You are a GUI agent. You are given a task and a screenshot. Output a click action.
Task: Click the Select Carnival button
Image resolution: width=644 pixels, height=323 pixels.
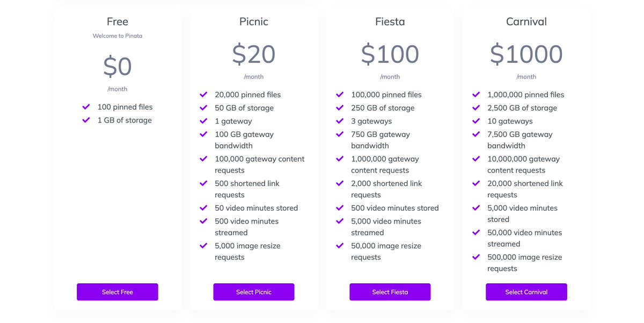[526, 292]
